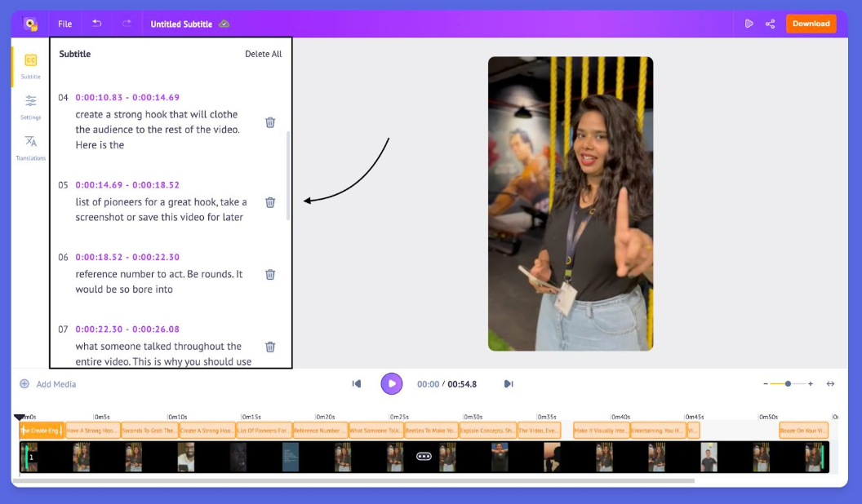Screen dimensions: 862x504
Task: Open the File menu
Action: [64, 24]
